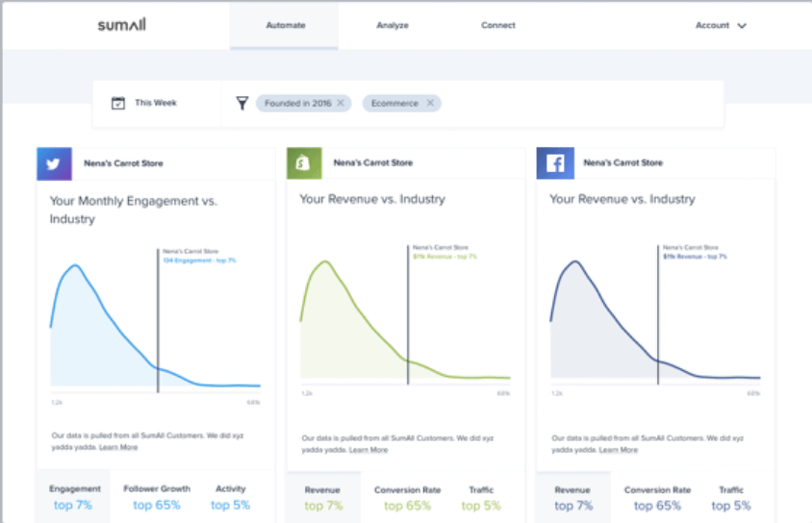Select Traffic tab in Facebook card
This screenshot has height=523, width=812.
(730, 498)
